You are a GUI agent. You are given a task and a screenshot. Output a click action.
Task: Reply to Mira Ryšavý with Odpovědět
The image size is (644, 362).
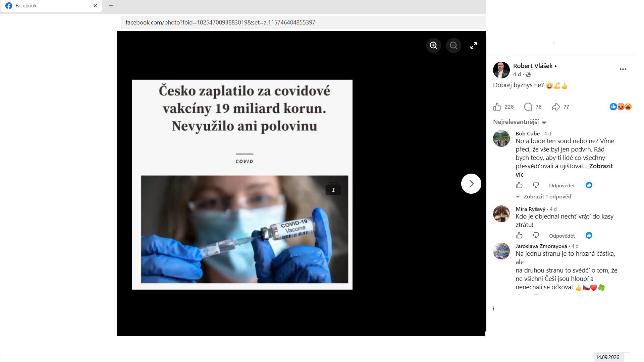562,236
